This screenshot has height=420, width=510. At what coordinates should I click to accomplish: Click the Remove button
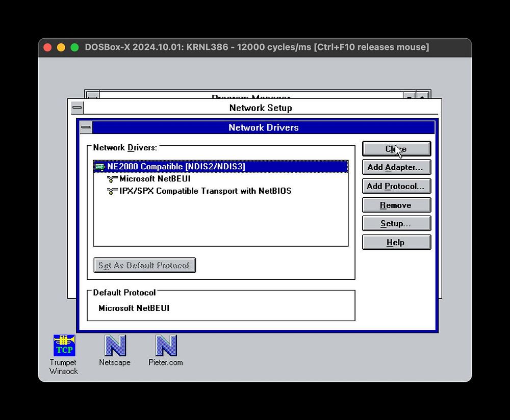(x=396, y=205)
